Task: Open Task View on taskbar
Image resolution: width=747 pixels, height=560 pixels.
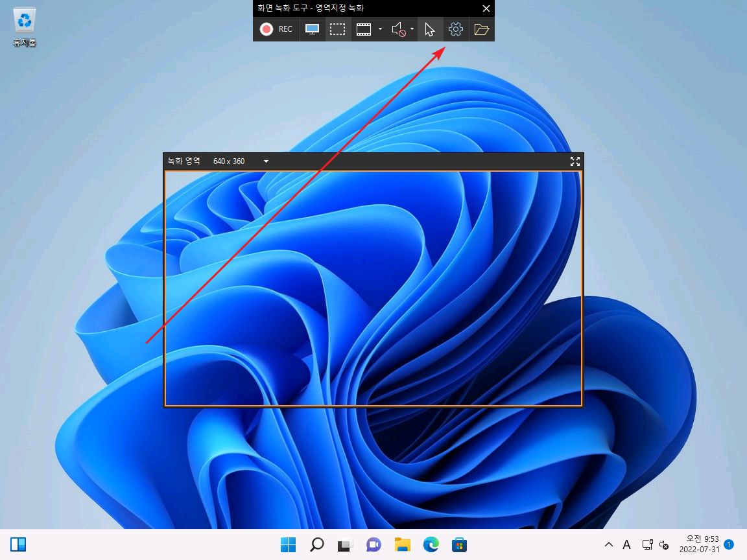Action: coord(345,544)
